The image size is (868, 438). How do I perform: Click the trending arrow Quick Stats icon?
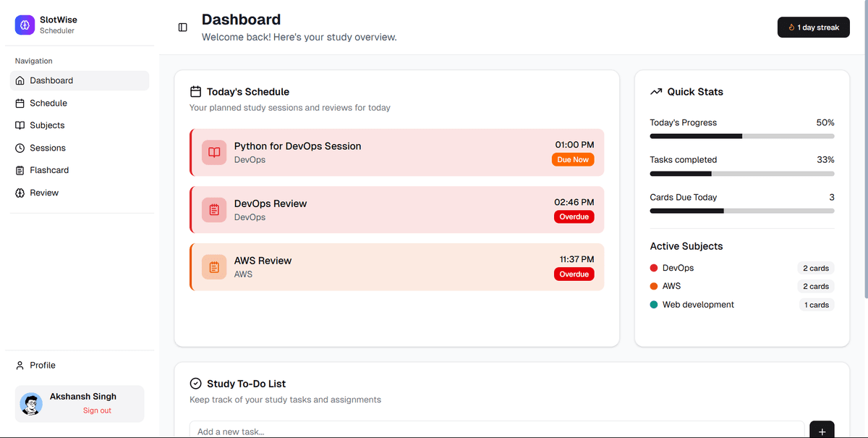656,92
